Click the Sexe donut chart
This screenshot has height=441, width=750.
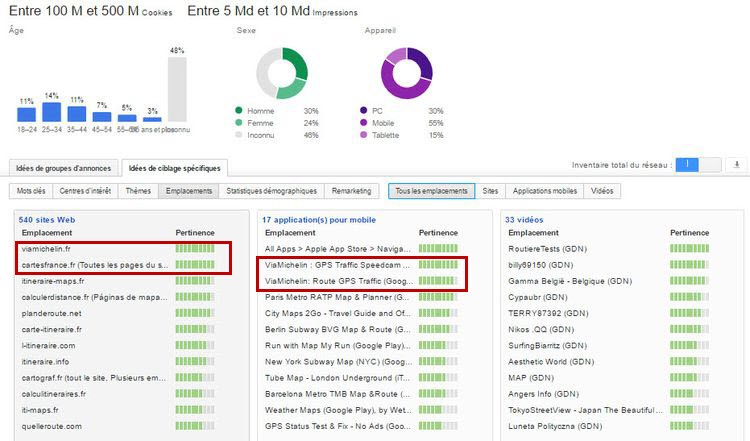click(x=282, y=73)
